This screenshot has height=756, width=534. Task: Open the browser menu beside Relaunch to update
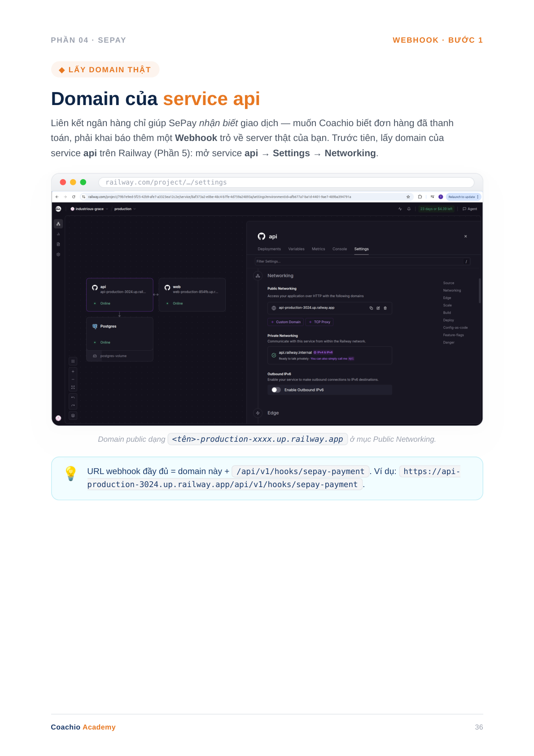click(478, 197)
